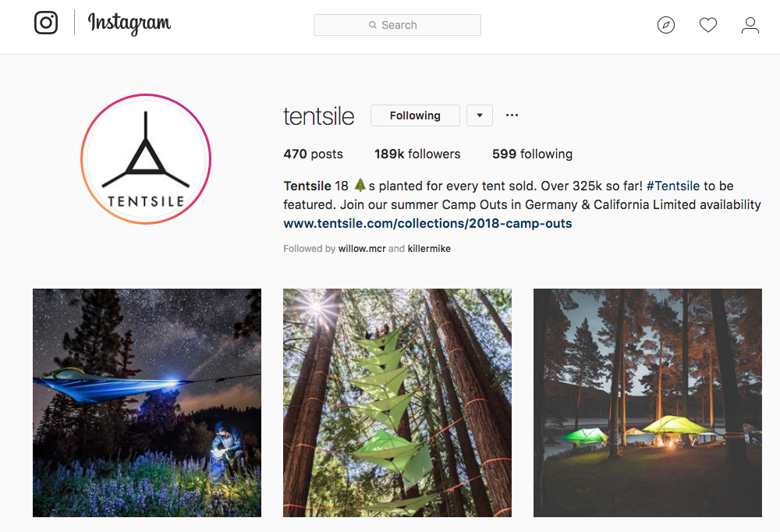Viewport: 780px width, 532px height.
Task: Open stacked green tents redwood photo
Action: coord(397,403)
